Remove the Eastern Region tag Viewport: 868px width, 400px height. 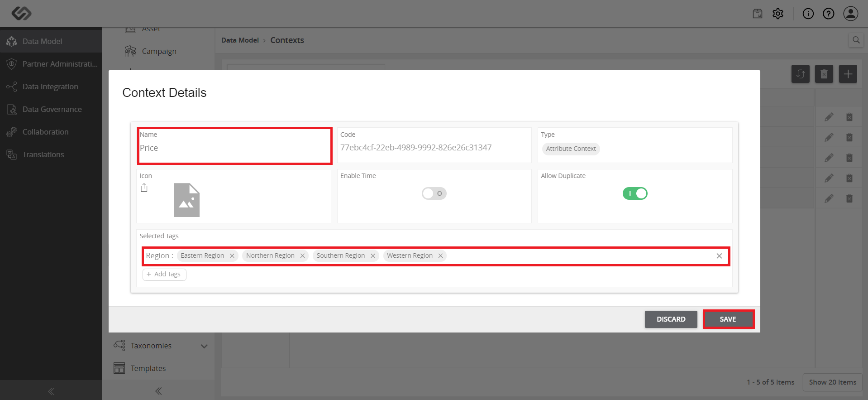(x=232, y=256)
